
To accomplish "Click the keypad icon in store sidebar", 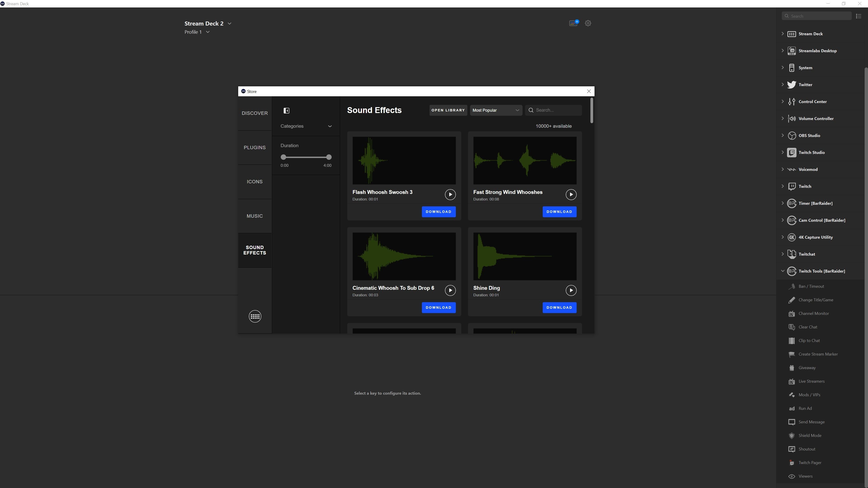I will point(255,316).
